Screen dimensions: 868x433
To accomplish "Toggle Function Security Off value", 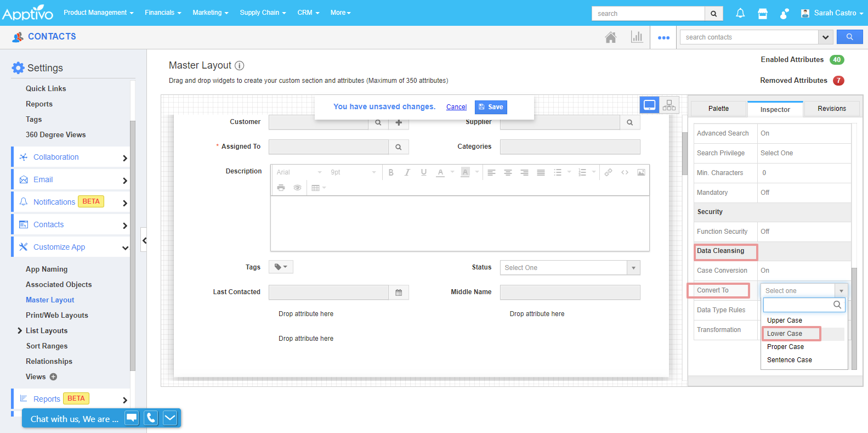I will (765, 232).
